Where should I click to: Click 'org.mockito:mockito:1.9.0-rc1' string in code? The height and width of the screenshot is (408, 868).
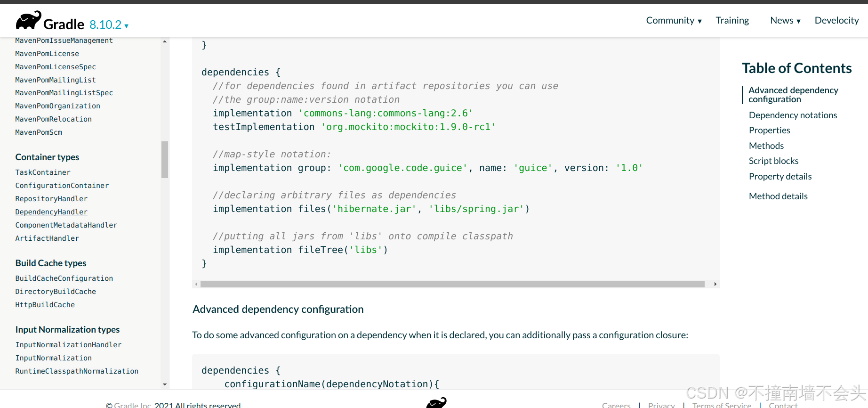point(408,127)
